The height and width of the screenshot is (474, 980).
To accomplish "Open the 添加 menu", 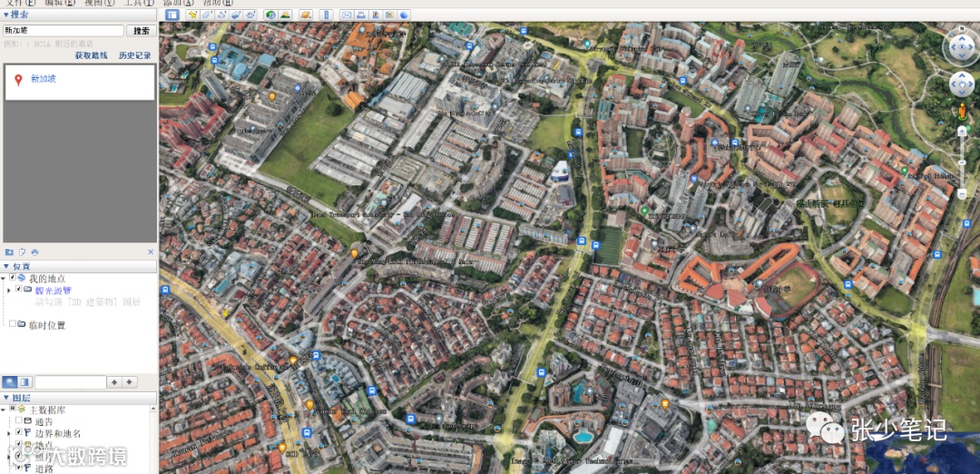I will tap(178, 3).
